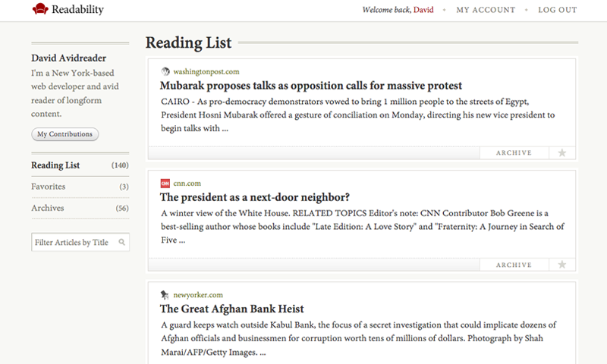Open MY ACCOUNT in top navigation
607x364 pixels.
pyautogui.click(x=486, y=10)
